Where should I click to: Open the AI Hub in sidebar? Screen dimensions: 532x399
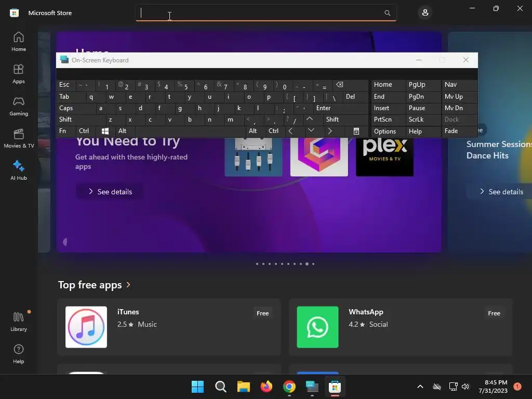tap(19, 170)
